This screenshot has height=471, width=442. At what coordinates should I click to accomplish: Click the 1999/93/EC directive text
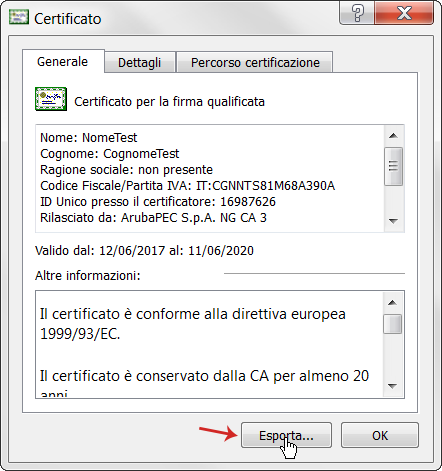[80, 334]
